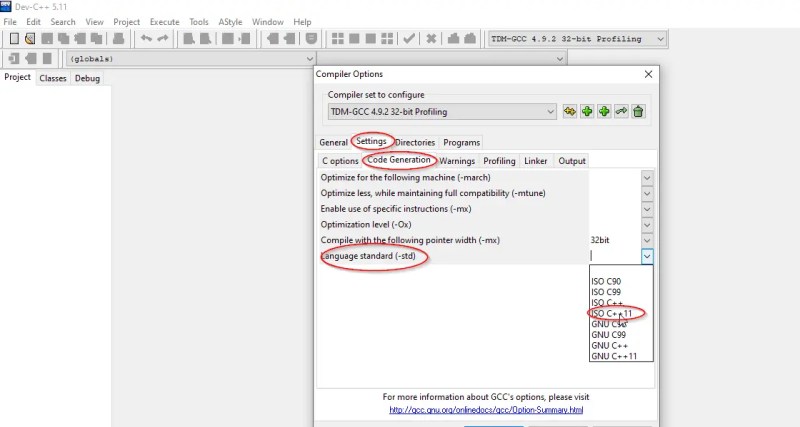
Task: Close the Compiler Options dialog
Action: [x=648, y=74]
